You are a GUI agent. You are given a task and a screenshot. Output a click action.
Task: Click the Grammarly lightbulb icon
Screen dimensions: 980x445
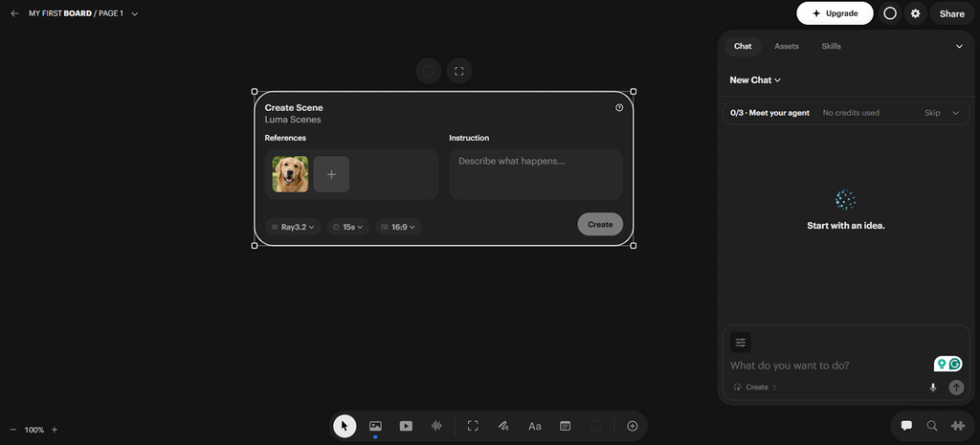pyautogui.click(x=942, y=365)
